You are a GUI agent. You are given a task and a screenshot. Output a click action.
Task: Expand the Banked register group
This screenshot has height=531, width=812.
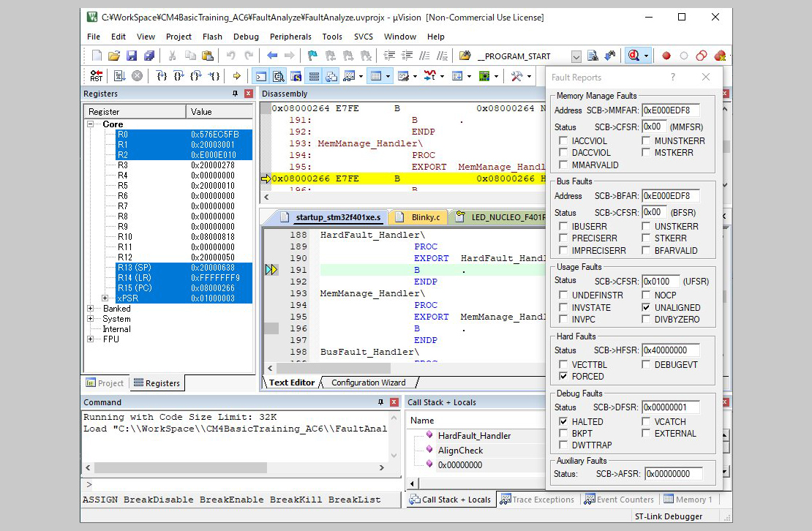tap(90, 309)
